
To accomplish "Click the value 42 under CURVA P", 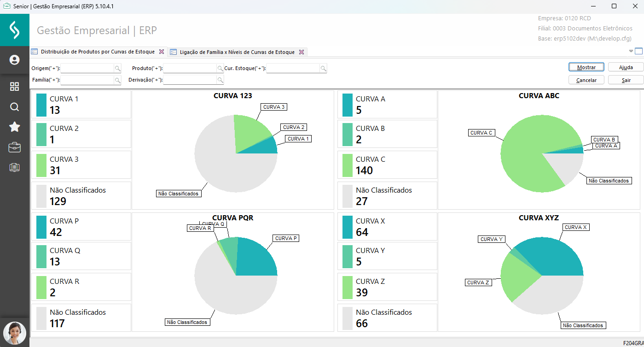I will coord(56,232).
